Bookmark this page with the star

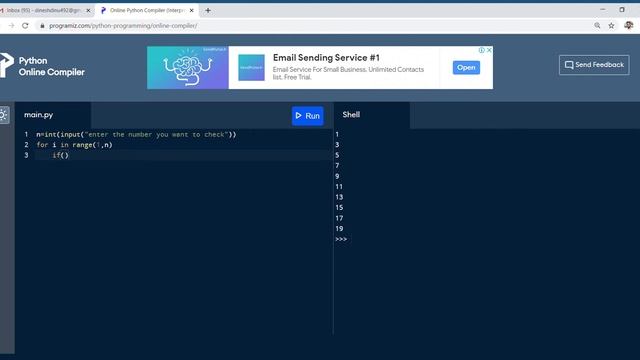click(611, 26)
